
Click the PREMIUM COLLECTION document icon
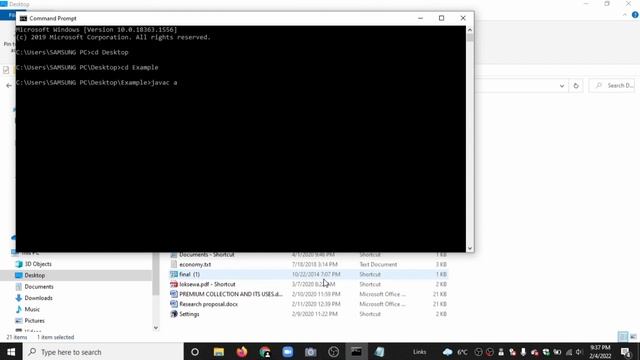click(174, 294)
